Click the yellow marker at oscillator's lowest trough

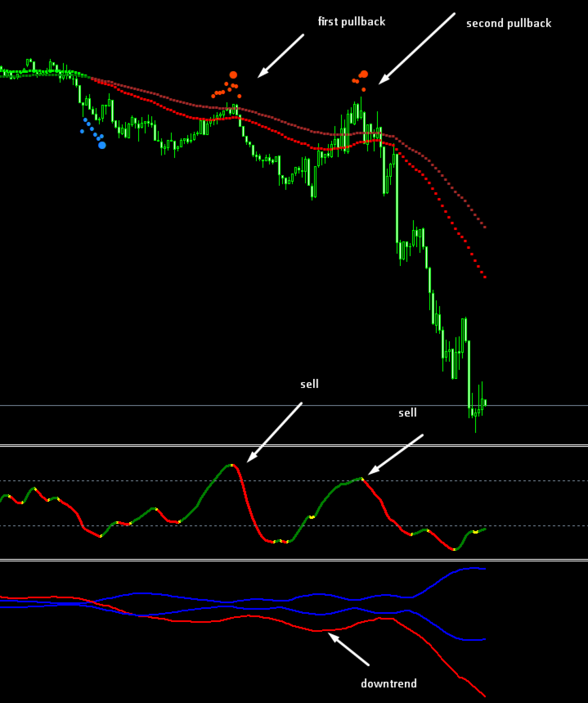[x=454, y=550]
